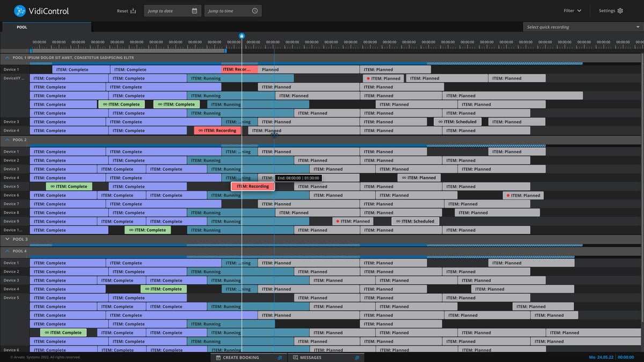Viewport: 644px width, 362px height.
Task: Click red record dot on Pool 2 Device 6 Planned item
Action: click(x=508, y=195)
